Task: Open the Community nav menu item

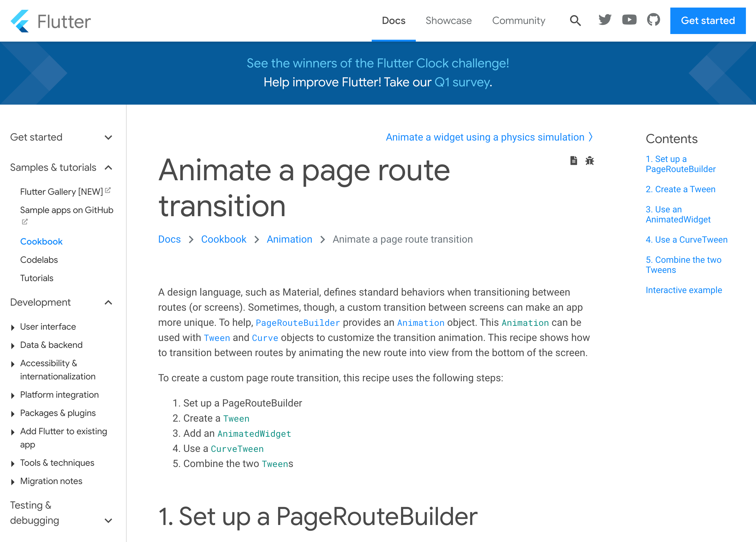Action: (518, 21)
